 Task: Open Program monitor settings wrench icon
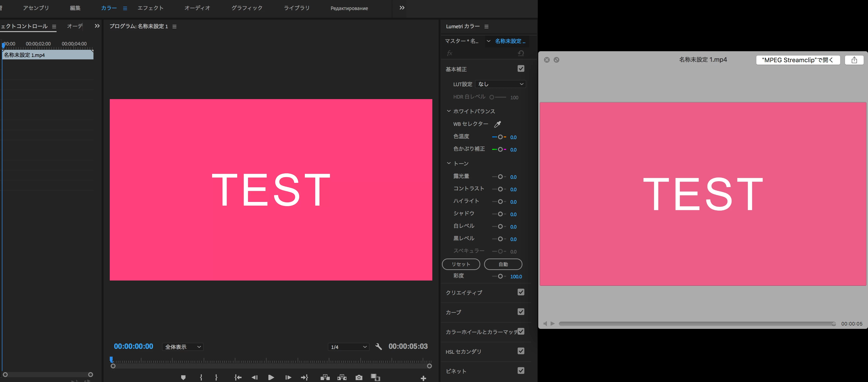[379, 347]
